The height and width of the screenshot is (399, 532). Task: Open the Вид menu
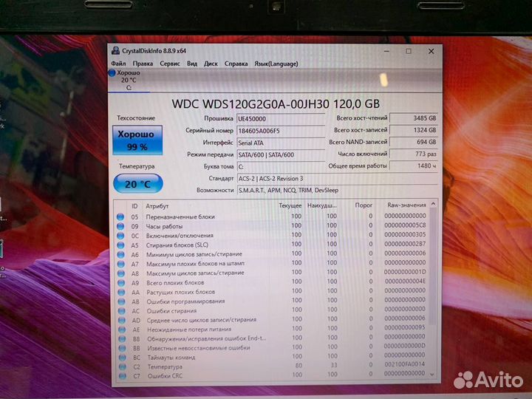192,64
